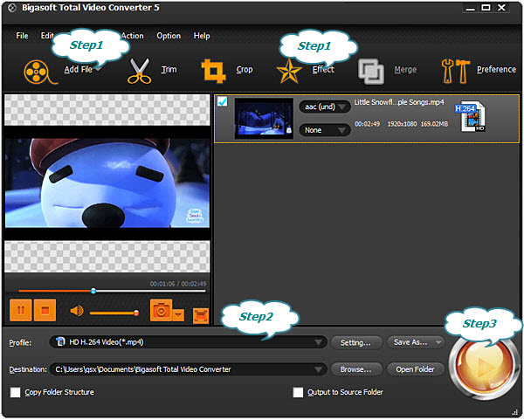Open Preference tools icon
Image resolution: width=524 pixels, height=420 pixels.
point(455,72)
